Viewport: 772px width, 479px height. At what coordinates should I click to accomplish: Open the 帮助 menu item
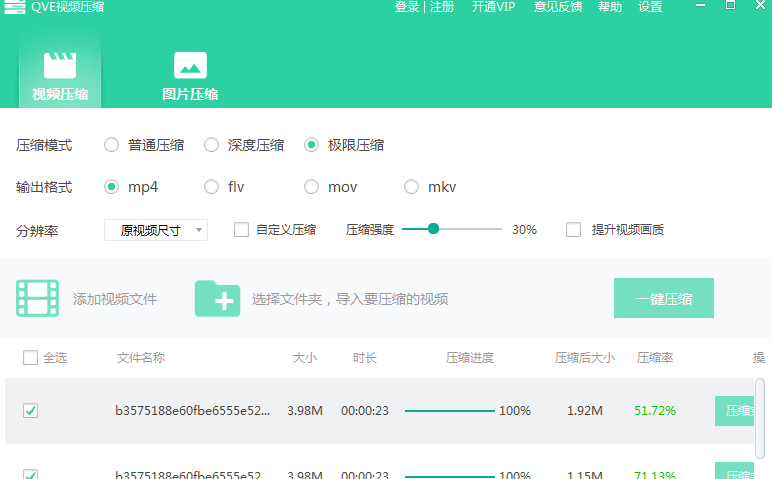(610, 7)
